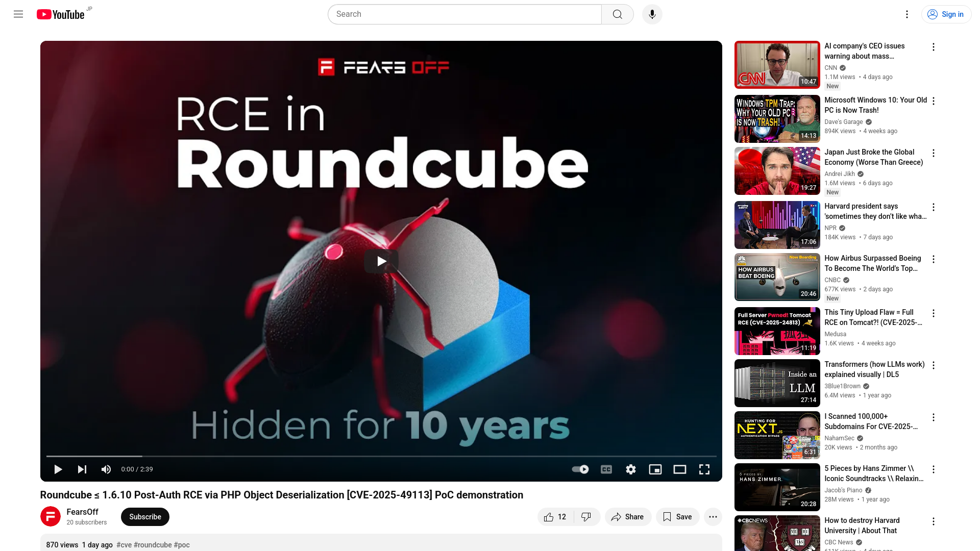This screenshot has width=980, height=551.
Task: Start voice search with microphone
Action: tap(652, 14)
